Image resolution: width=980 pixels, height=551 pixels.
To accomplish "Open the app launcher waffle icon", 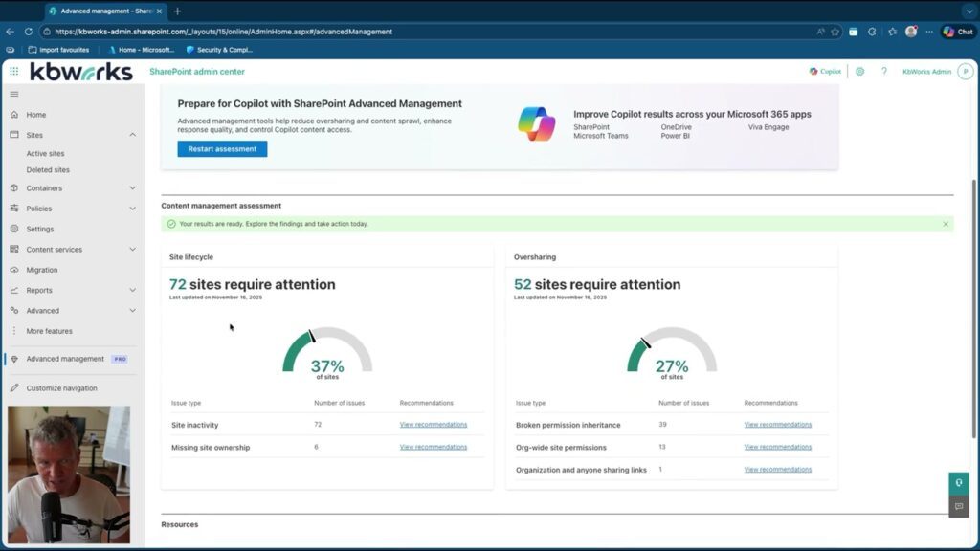I will (x=13, y=71).
